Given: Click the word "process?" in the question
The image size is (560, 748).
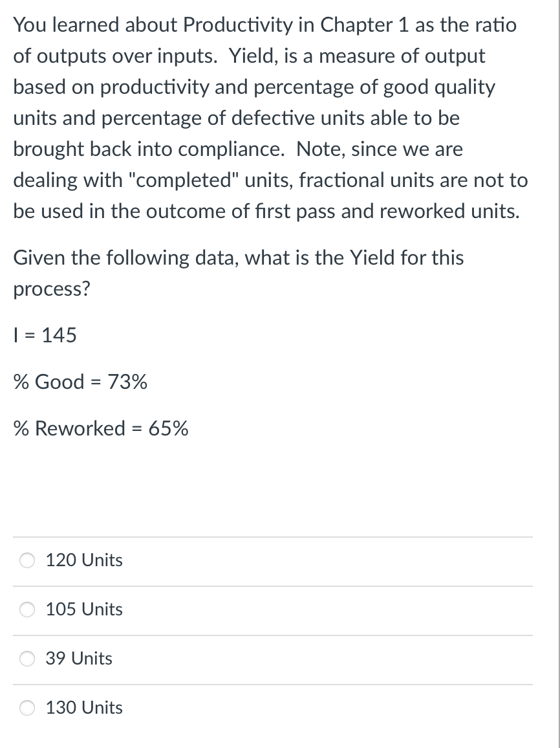Looking at the screenshot, I should tap(52, 289).
